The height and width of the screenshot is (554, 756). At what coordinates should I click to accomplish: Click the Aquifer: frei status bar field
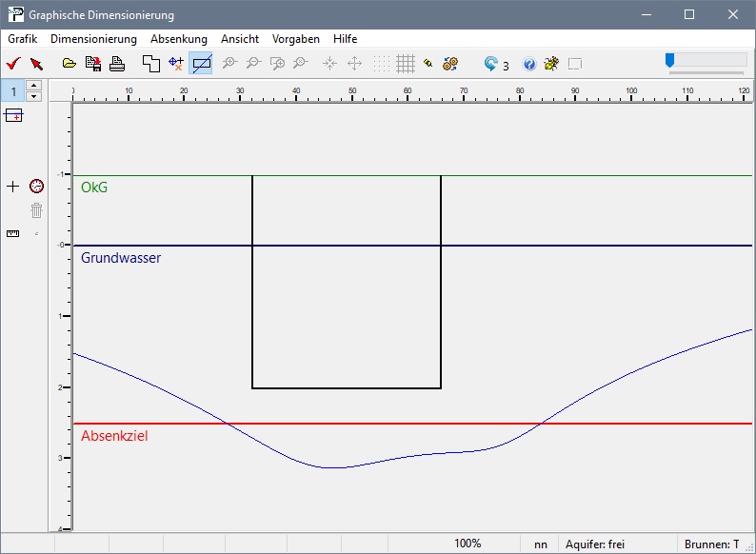click(x=594, y=544)
